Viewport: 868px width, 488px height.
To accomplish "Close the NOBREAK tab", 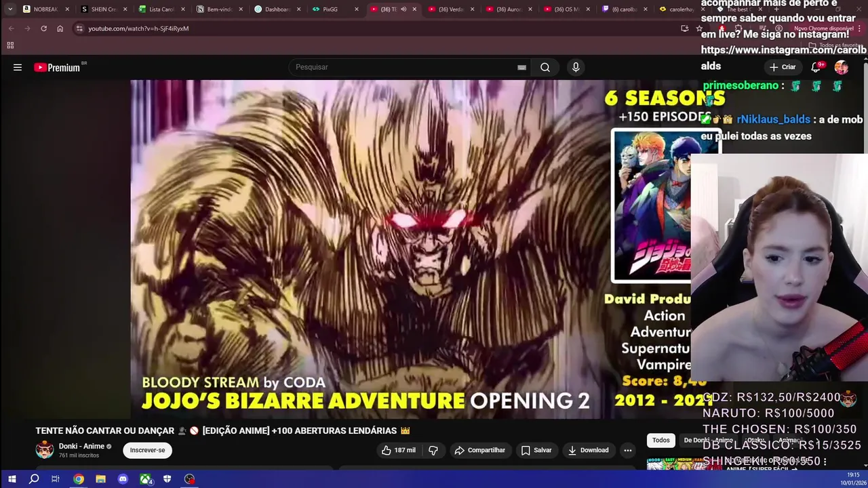I will (67, 9).
